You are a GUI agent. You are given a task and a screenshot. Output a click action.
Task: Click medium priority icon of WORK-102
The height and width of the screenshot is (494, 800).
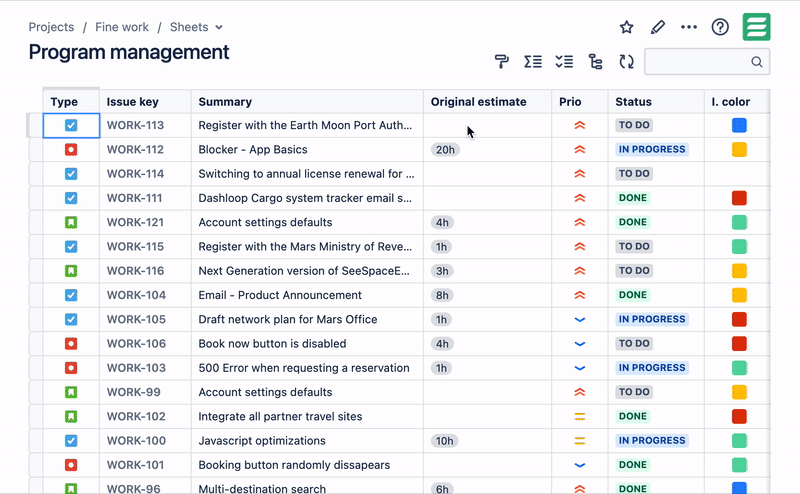click(580, 416)
